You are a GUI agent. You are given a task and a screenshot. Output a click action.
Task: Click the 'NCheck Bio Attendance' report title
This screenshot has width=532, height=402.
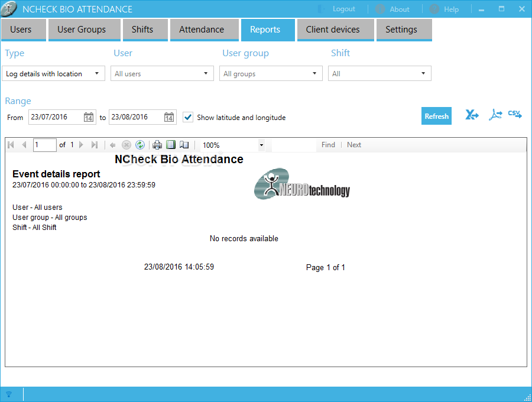point(179,159)
